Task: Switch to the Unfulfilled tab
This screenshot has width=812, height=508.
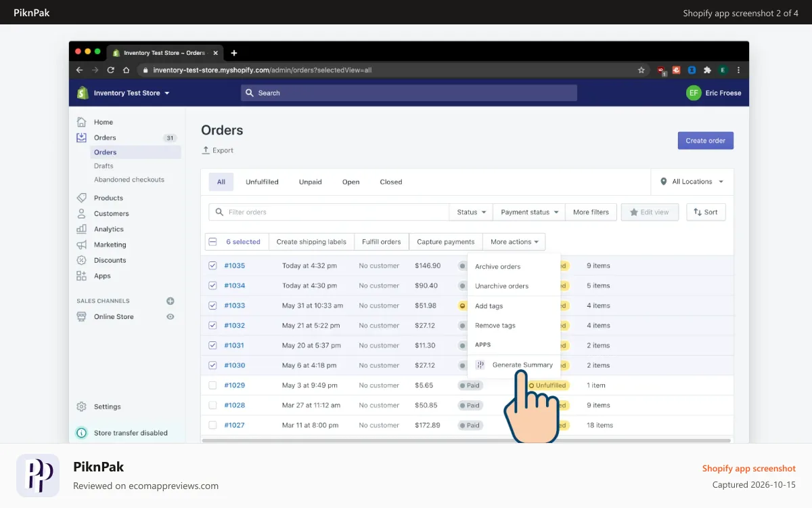Action: (x=262, y=182)
